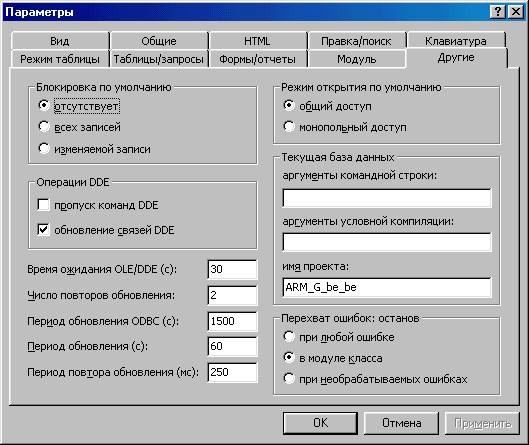Screen dimensions: 529x445
Task: Switch to Формы/отчеты tab
Action: (257, 59)
